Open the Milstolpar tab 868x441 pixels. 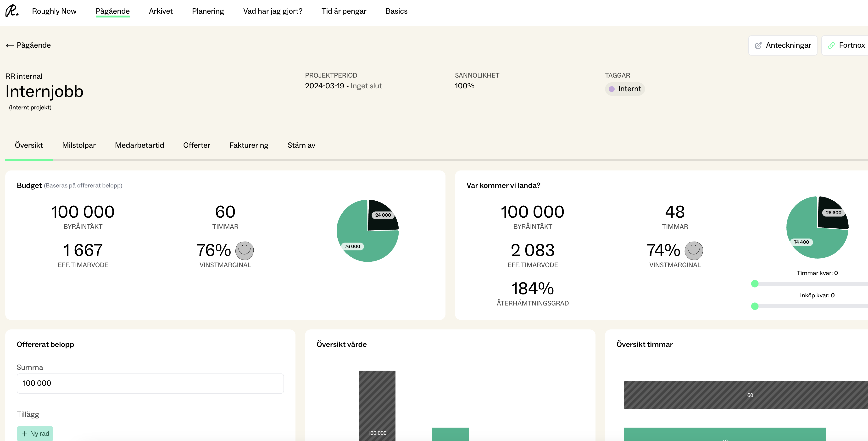[79, 145]
